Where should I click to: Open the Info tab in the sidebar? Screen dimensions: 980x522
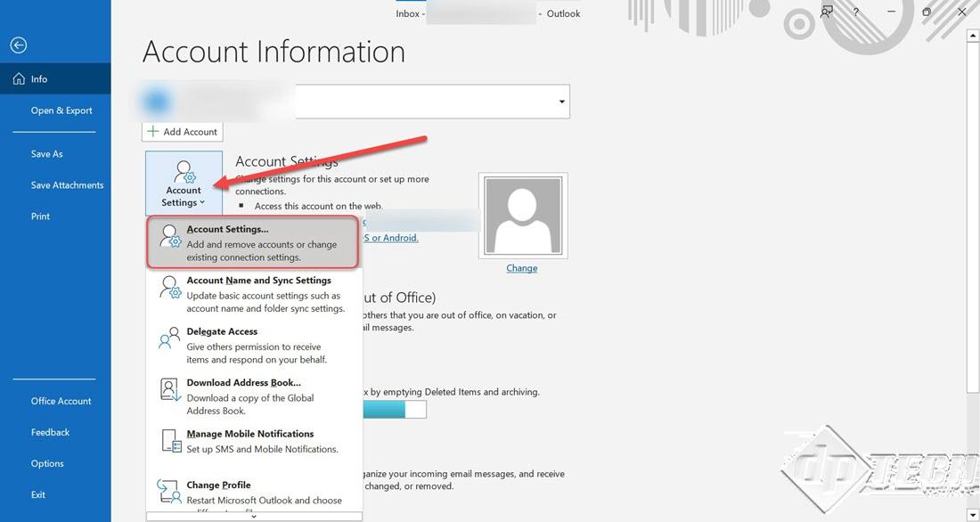55,78
